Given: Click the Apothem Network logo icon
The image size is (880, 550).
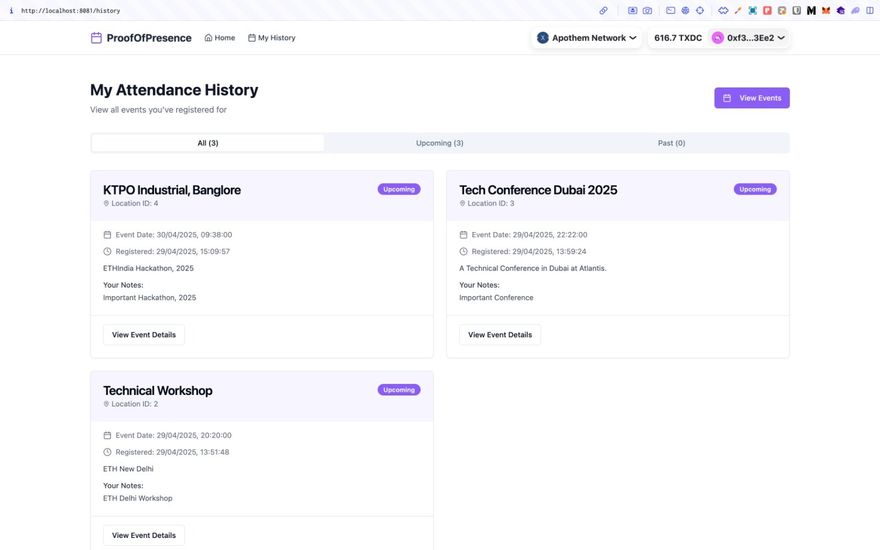Looking at the screenshot, I should [x=543, y=38].
